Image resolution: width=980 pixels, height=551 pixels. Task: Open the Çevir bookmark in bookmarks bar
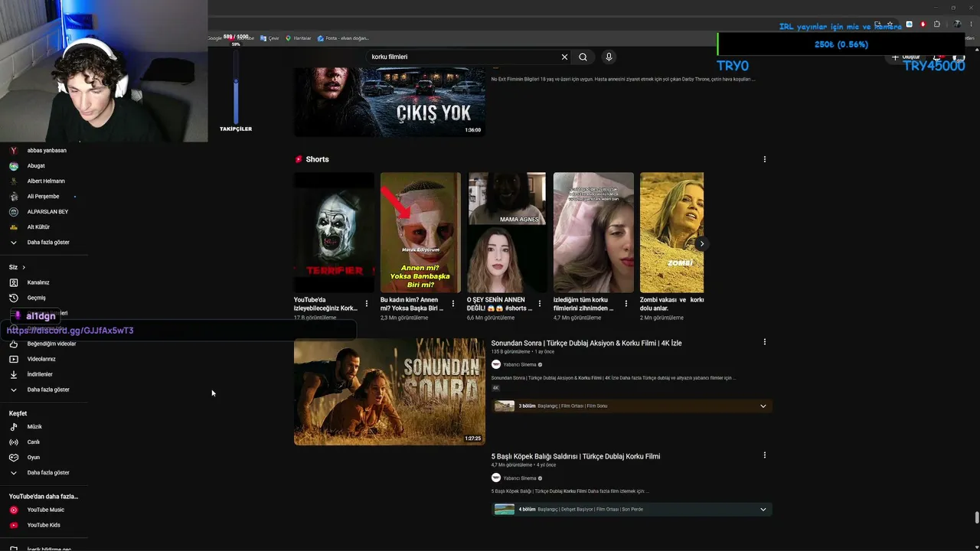(x=269, y=38)
